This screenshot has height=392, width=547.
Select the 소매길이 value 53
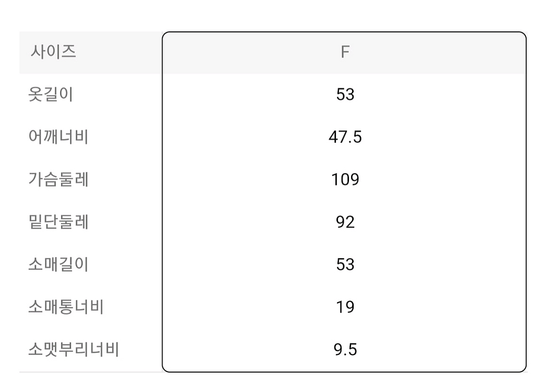point(345,264)
